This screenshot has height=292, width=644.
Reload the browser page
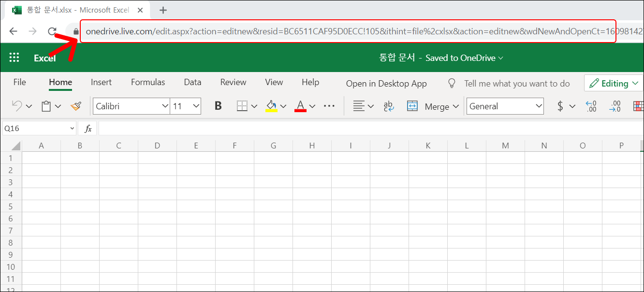click(52, 31)
